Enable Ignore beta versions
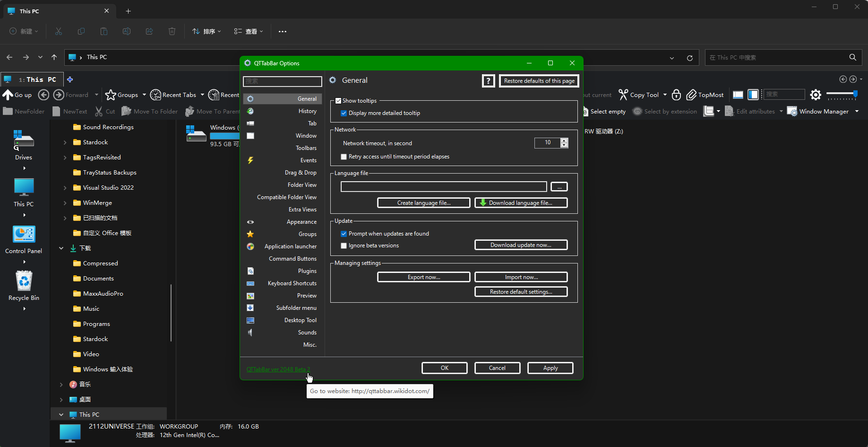Viewport: 868px width, 447px height. pos(344,245)
